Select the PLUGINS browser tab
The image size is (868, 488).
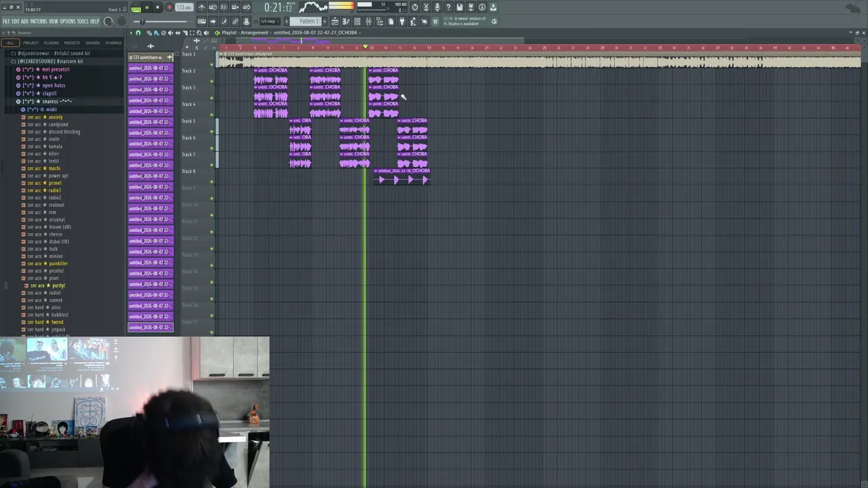tap(52, 43)
